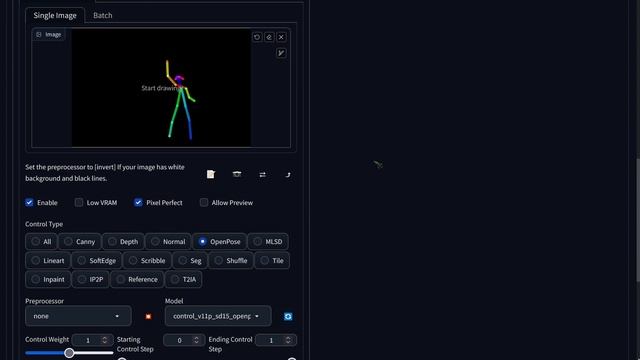Check the Low VRAM checkbox
Image resolution: width=640 pixels, height=360 pixels.
79,202
